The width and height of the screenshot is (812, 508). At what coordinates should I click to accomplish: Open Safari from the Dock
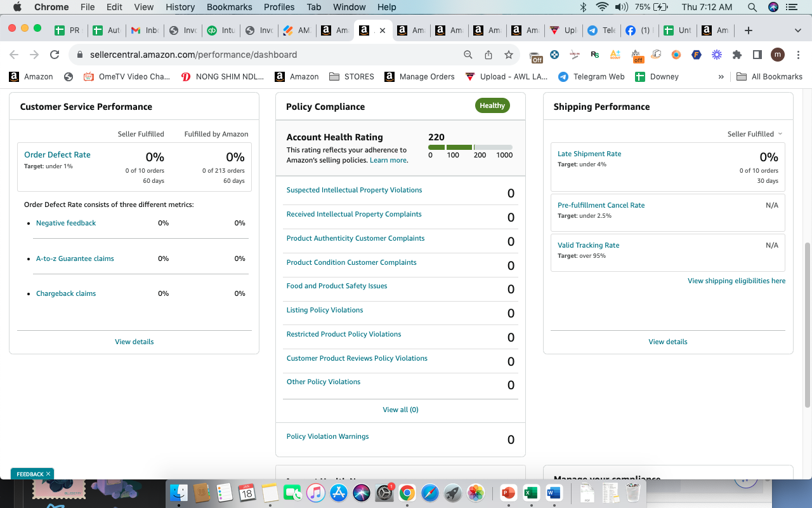[429, 492]
